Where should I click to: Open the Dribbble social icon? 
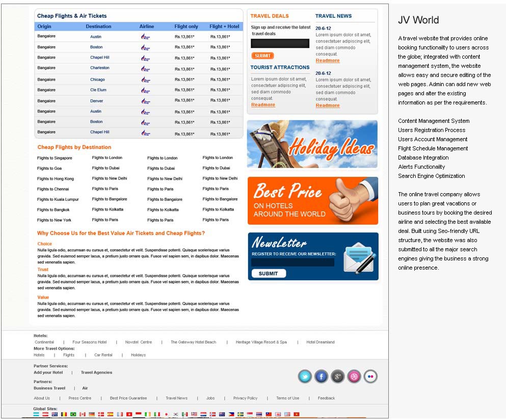pyautogui.click(x=354, y=376)
